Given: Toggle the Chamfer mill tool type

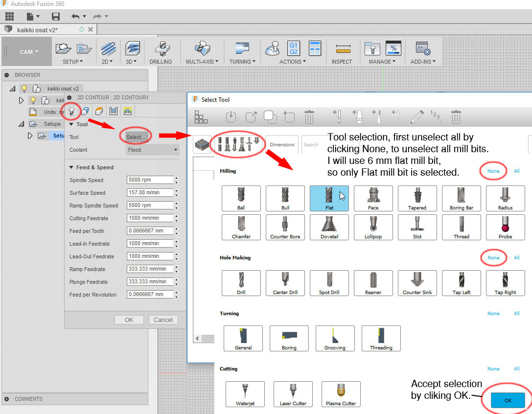Looking at the screenshot, I should 241,228.
